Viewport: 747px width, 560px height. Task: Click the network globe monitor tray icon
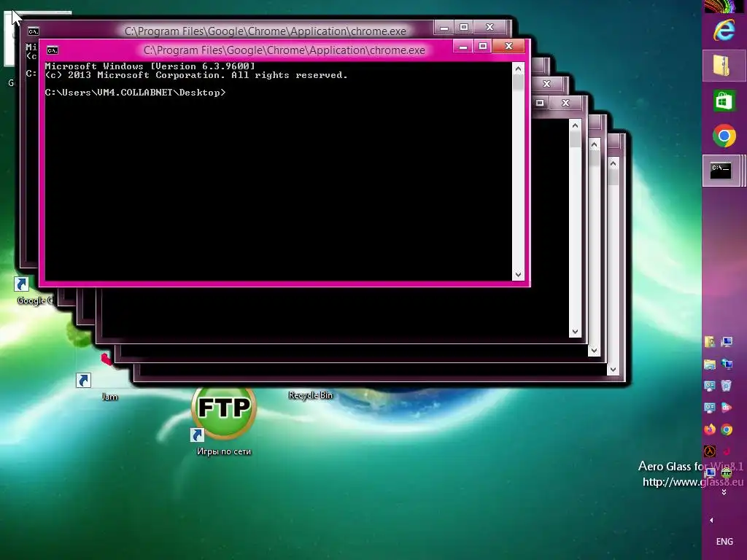pyautogui.click(x=727, y=364)
